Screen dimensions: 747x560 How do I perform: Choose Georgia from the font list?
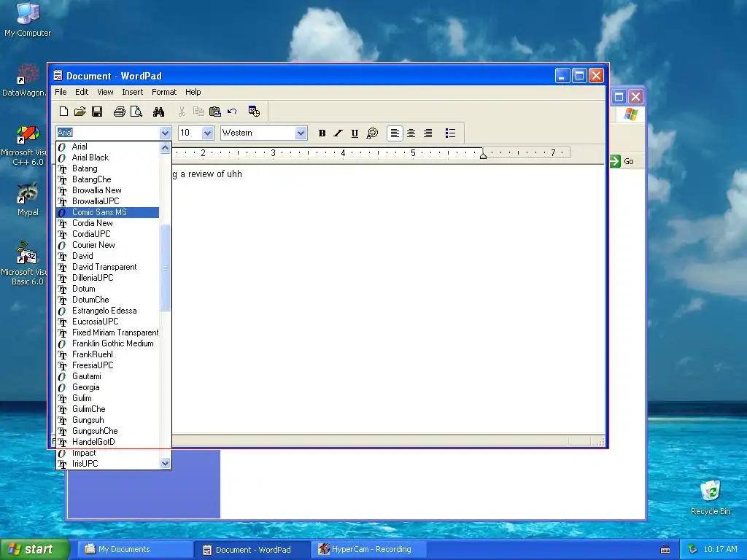[x=108, y=388]
